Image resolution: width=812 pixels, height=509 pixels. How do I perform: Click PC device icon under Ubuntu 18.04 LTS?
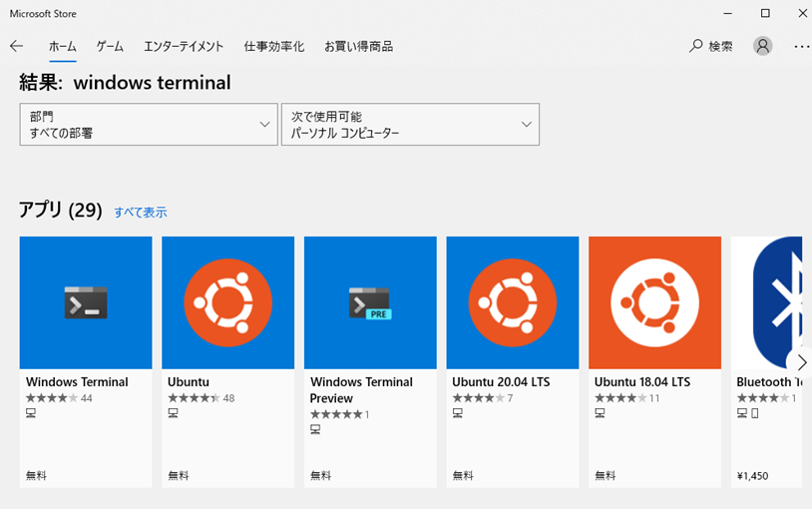click(600, 413)
